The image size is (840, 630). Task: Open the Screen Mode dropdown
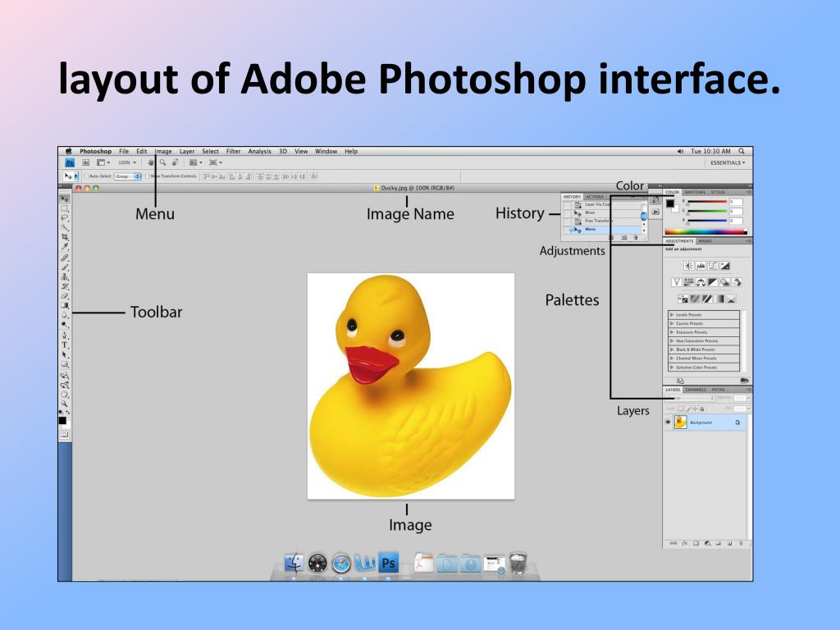coord(216,162)
